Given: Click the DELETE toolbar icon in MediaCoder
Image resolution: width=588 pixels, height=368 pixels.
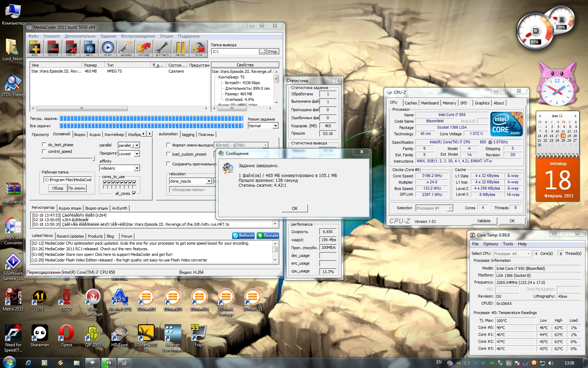Looking at the screenshot, I should pyautogui.click(x=53, y=49).
